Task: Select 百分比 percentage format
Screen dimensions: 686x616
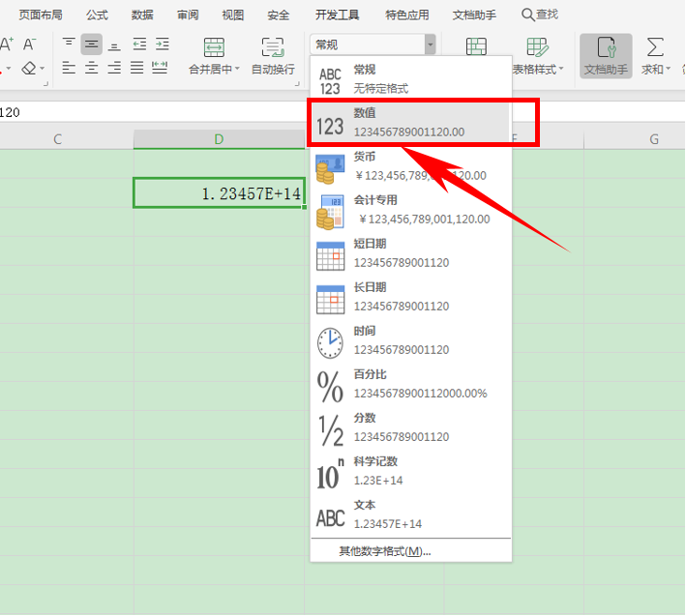Action: tap(411, 385)
